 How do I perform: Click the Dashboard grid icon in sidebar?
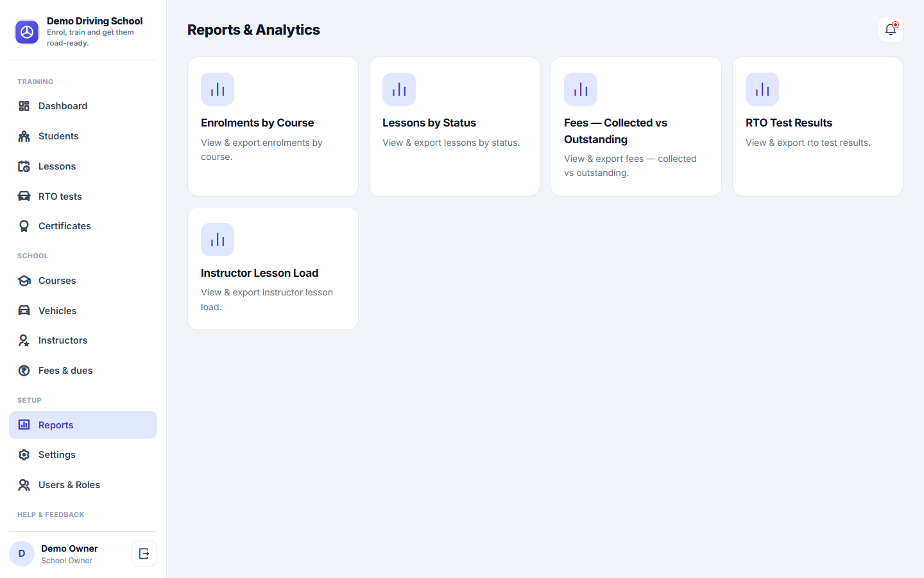[x=24, y=106]
